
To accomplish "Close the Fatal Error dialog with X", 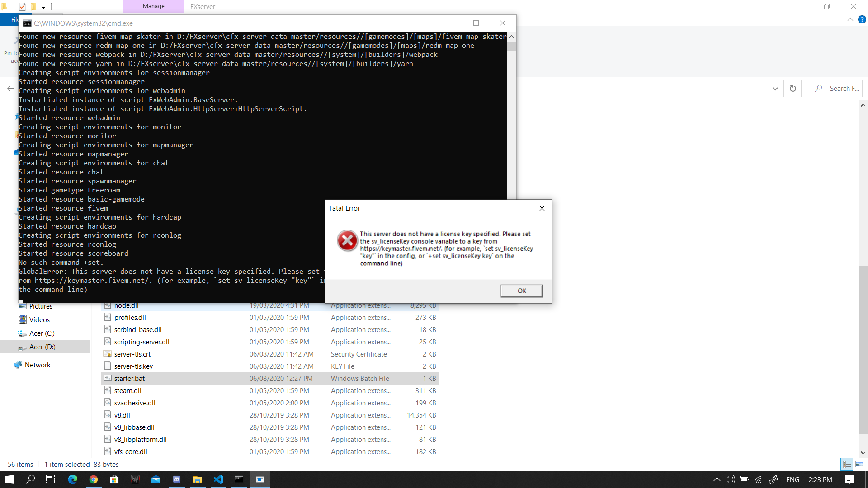I will point(542,208).
